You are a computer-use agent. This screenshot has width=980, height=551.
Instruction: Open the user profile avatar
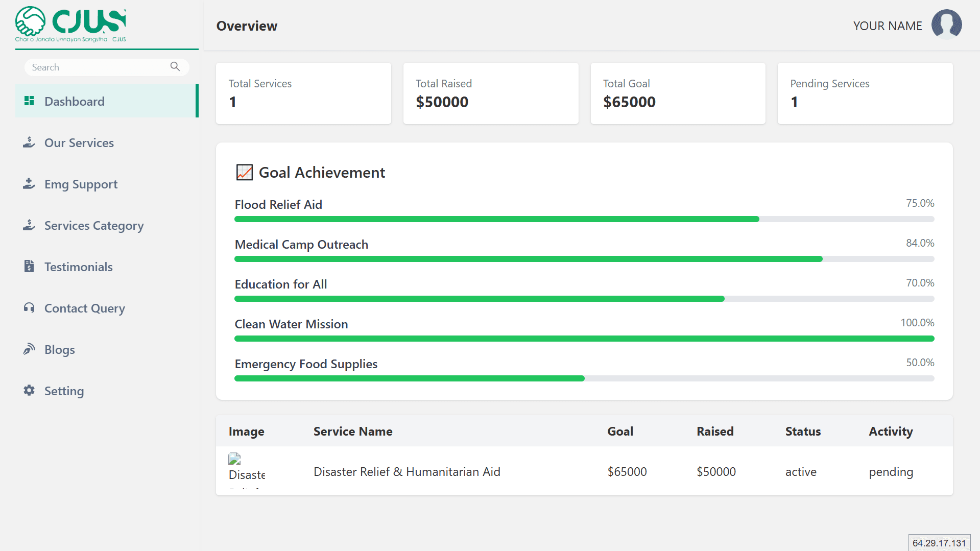(x=946, y=25)
